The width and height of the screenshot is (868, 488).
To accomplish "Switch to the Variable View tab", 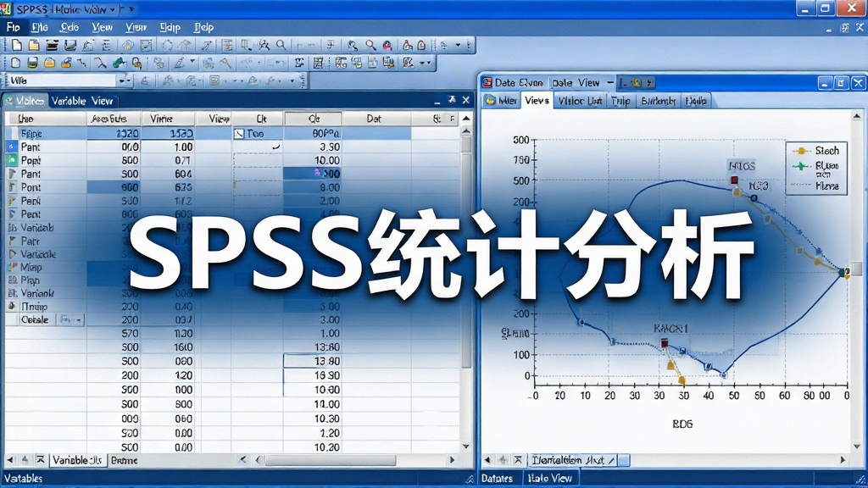I will [x=82, y=101].
